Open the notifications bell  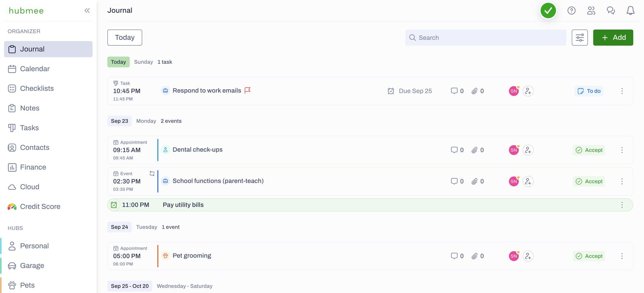(x=630, y=11)
